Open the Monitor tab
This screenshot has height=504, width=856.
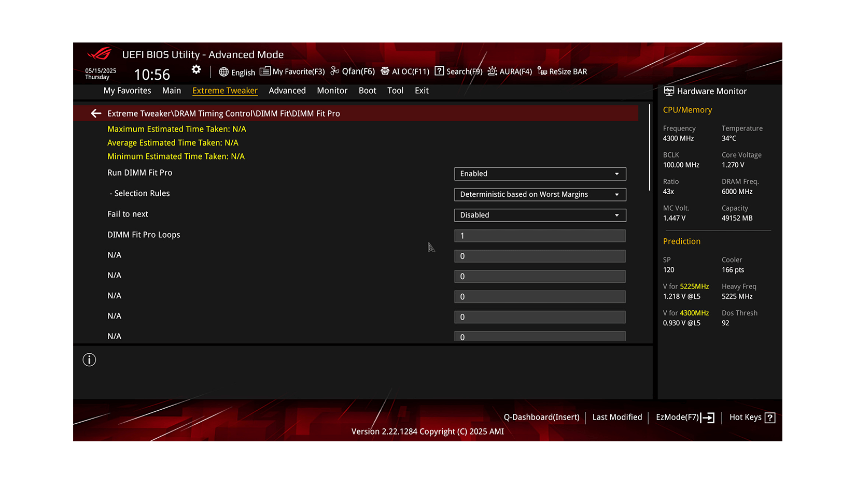pos(332,91)
